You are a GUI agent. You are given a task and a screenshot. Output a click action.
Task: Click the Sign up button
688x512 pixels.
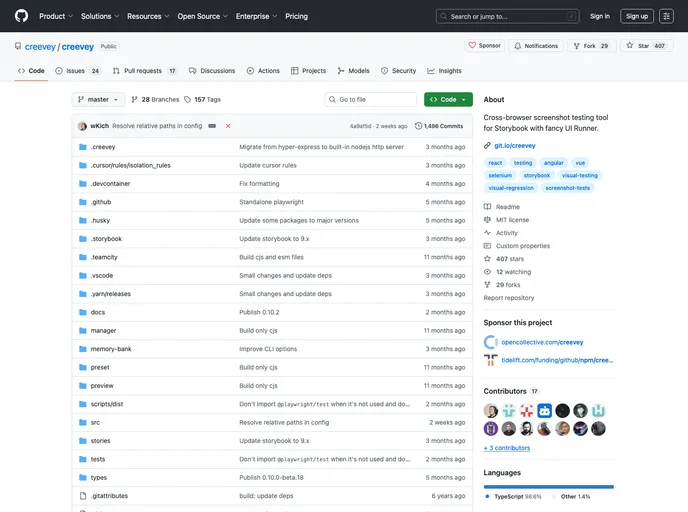click(637, 16)
